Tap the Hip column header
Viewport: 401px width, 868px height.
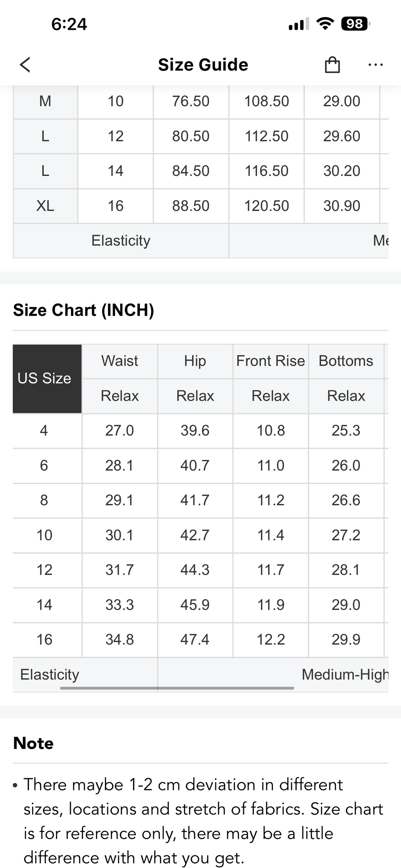[195, 361]
